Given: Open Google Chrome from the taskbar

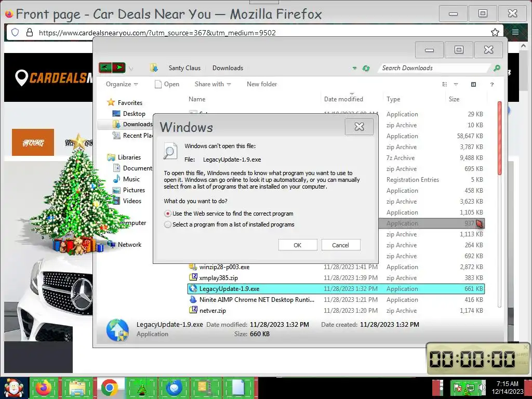Looking at the screenshot, I should 109,388.
